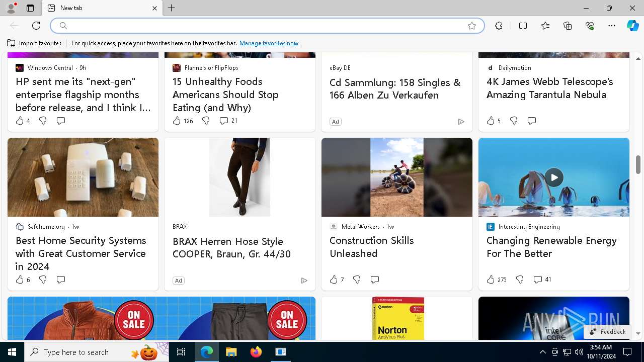Open 15 Unhealthy Foods headline
Viewport: 644px width, 362px height.
225,95
